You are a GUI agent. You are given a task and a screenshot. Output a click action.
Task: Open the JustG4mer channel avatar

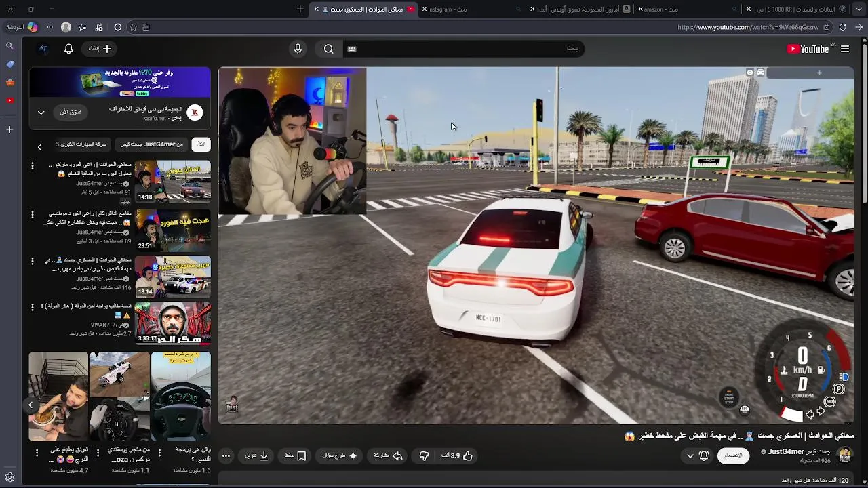(844, 455)
